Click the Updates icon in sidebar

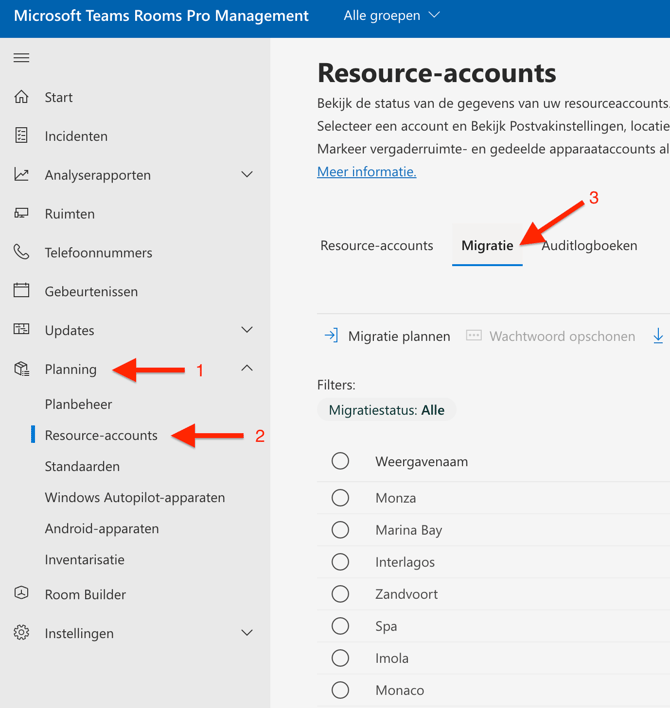coord(21,329)
